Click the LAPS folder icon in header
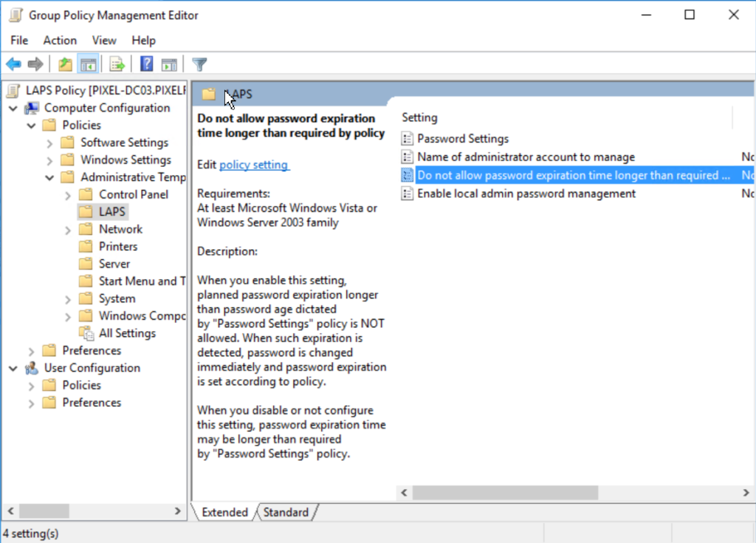 coord(209,94)
